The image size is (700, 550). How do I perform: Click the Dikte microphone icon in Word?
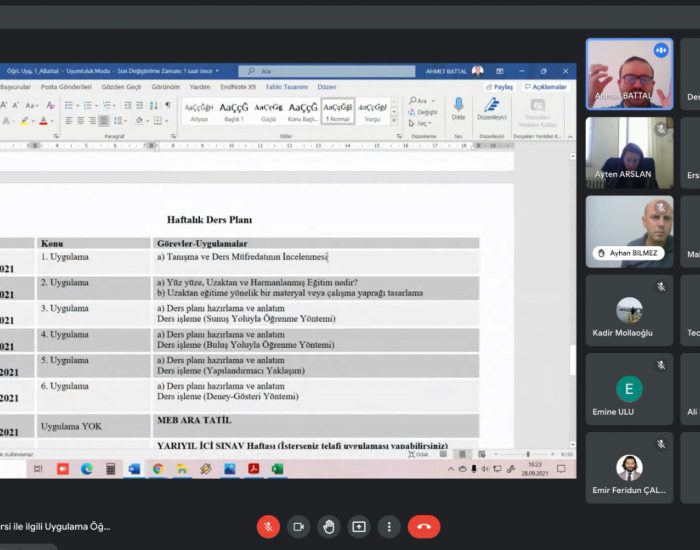(x=458, y=108)
